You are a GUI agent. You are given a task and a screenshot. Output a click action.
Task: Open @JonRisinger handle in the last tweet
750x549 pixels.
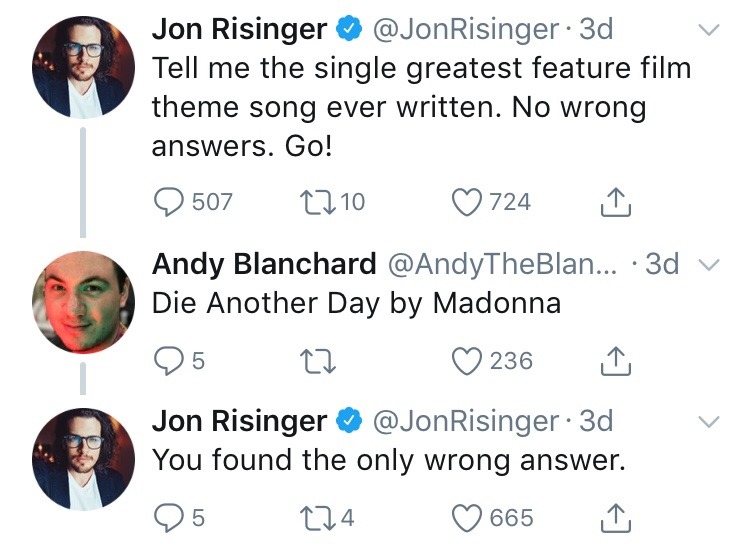tap(465, 421)
